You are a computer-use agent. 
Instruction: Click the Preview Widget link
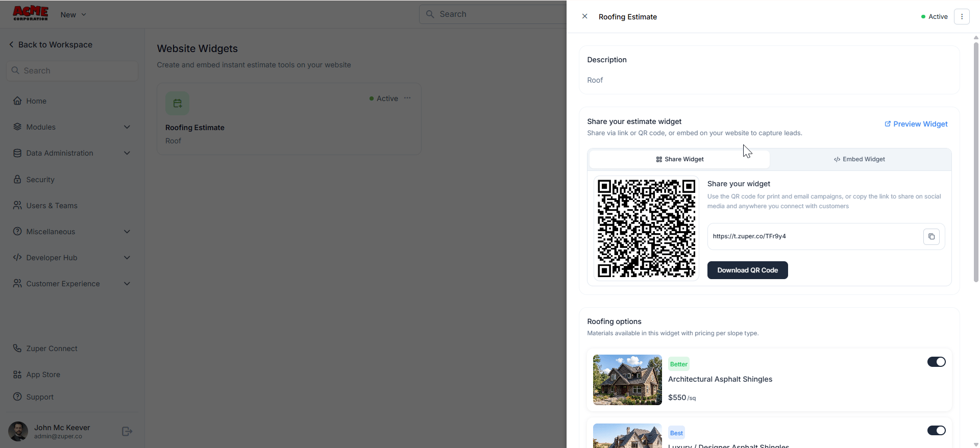click(916, 124)
